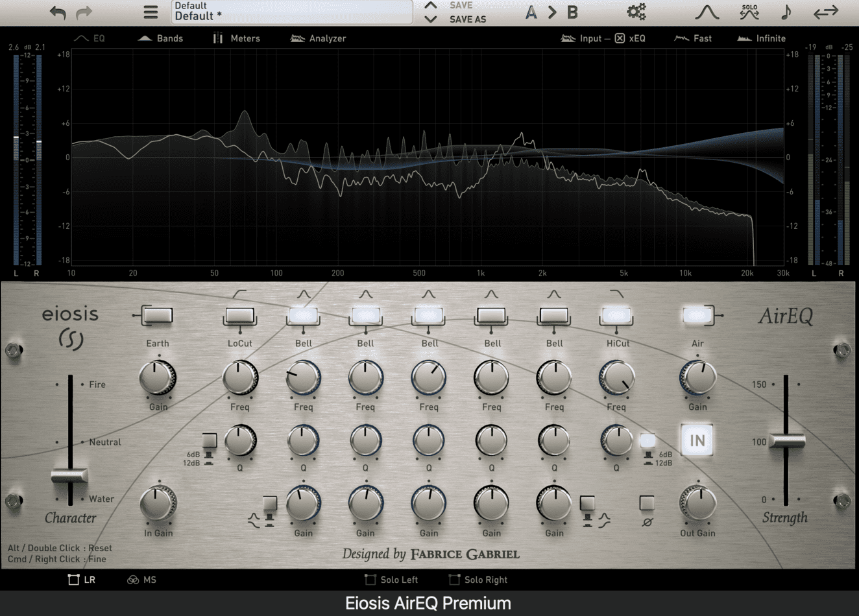
Task: Click the HiCut Freq knob
Action: pyautogui.click(x=616, y=378)
